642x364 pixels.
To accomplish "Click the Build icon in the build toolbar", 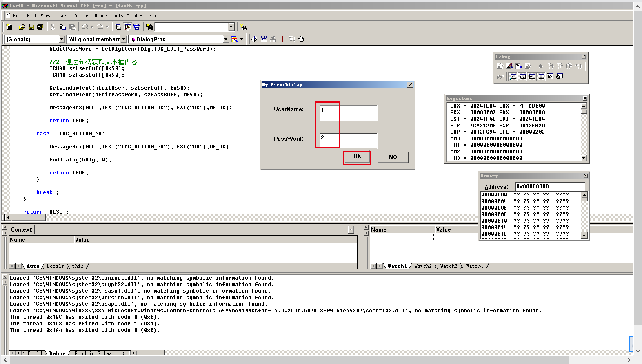I will coord(264,39).
